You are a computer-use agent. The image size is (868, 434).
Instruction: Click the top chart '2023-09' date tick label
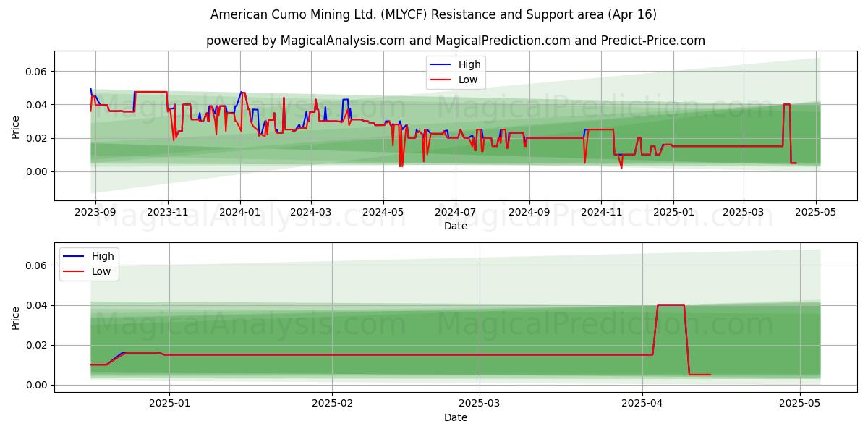tap(95, 213)
